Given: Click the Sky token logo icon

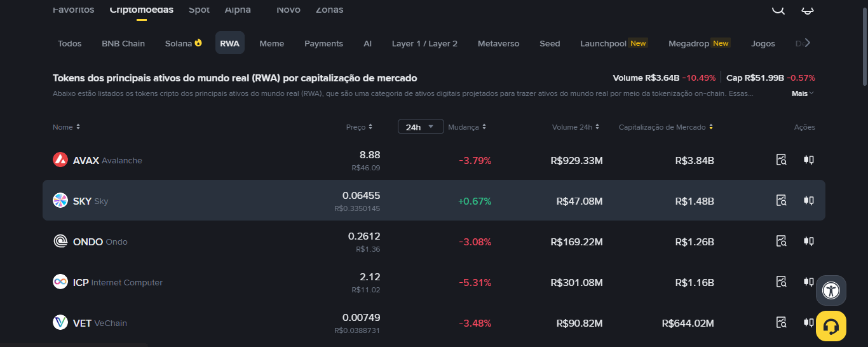Looking at the screenshot, I should (60, 201).
